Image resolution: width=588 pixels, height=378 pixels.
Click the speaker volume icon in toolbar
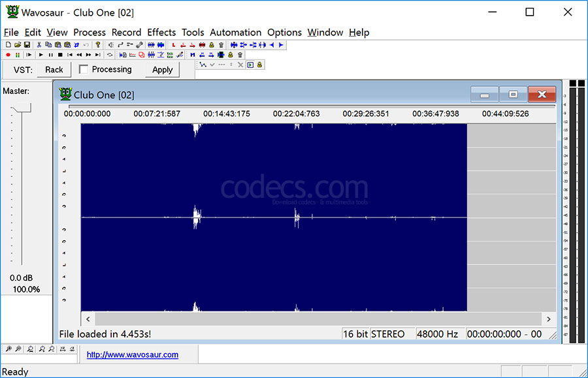tap(111, 45)
